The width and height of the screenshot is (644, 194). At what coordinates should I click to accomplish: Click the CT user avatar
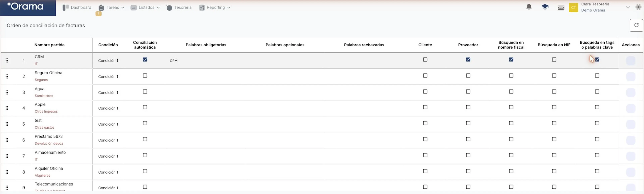click(x=573, y=8)
